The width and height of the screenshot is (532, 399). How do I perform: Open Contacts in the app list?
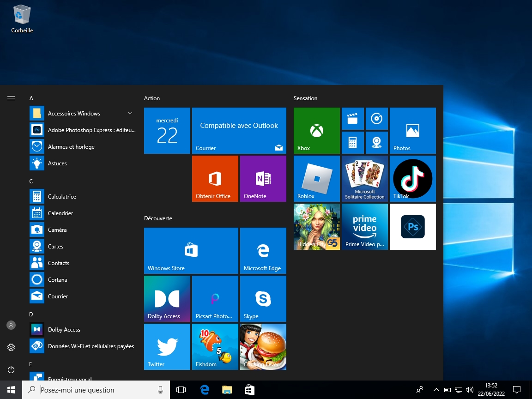(x=83, y=263)
